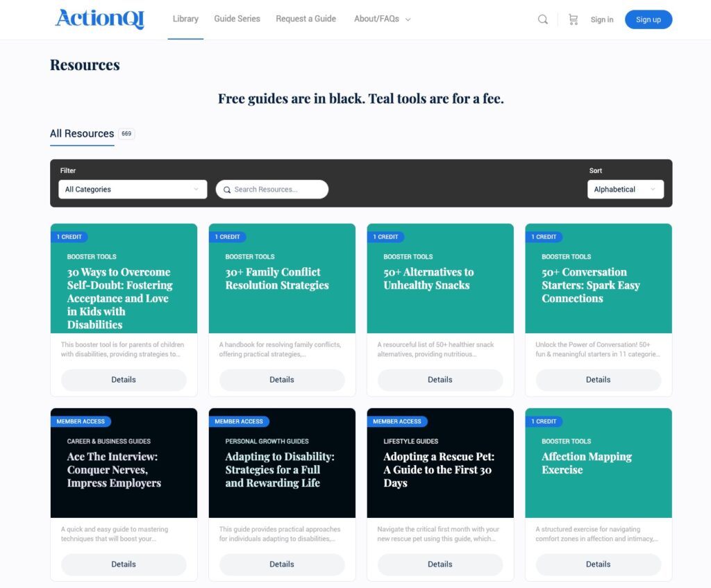Open Details for Ace The Interview guide

(x=124, y=564)
